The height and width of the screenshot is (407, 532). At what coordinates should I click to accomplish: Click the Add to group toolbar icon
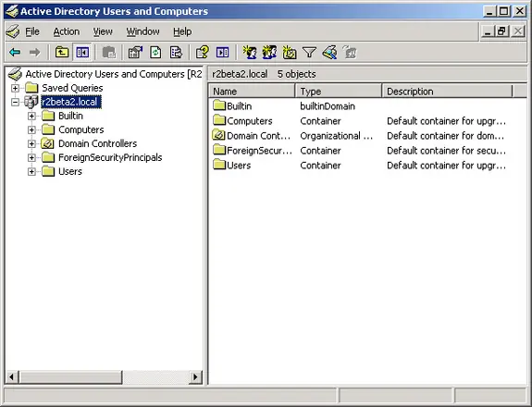(x=350, y=52)
